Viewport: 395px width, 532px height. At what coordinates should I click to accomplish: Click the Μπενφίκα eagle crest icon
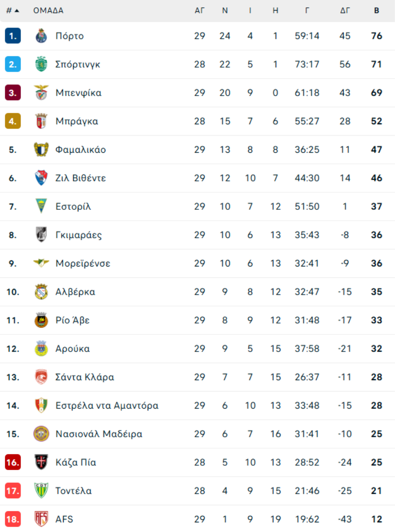click(x=41, y=93)
